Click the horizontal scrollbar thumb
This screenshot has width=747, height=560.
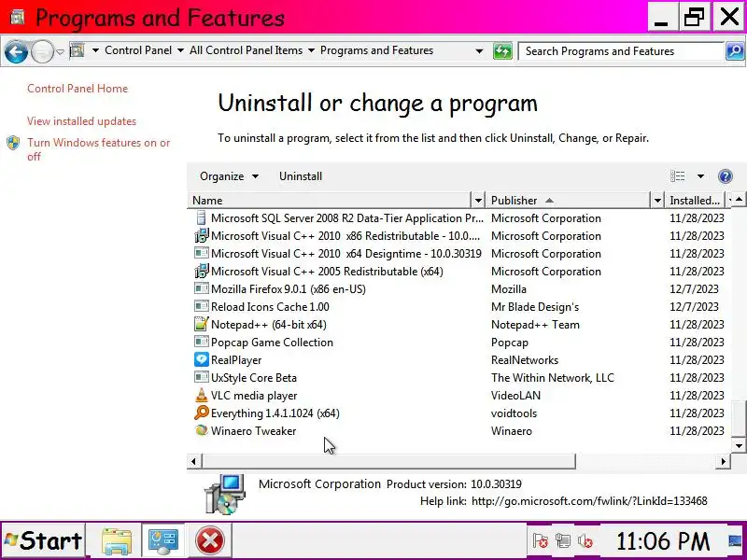point(388,461)
